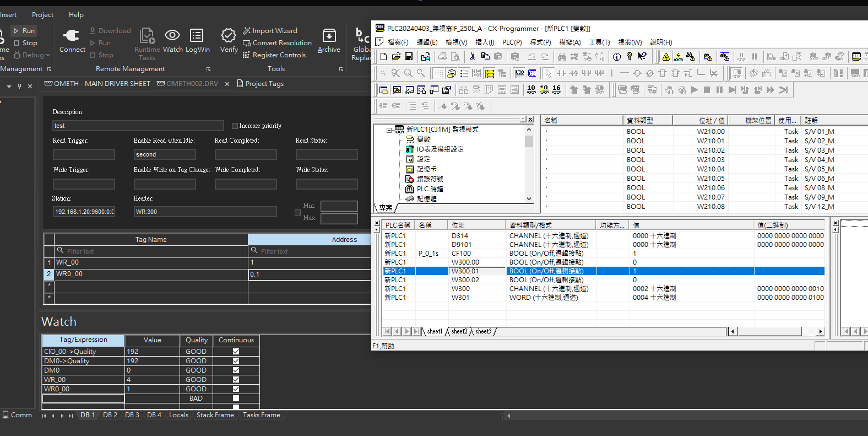Switch to the DB 2 tab

point(110,415)
